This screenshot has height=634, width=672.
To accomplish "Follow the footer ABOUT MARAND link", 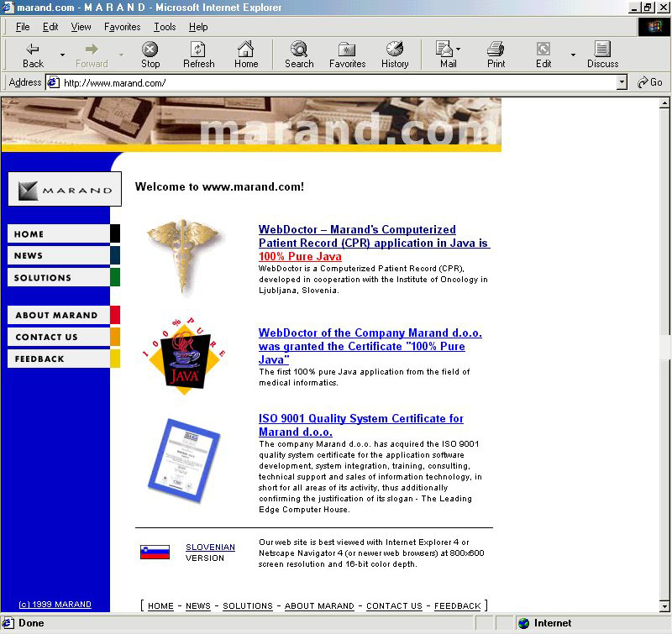I will click(319, 605).
